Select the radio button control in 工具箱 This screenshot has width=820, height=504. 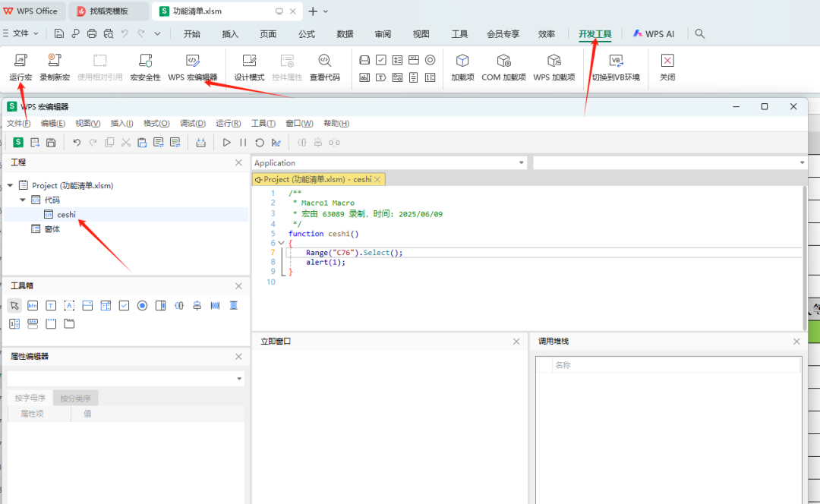tap(142, 305)
